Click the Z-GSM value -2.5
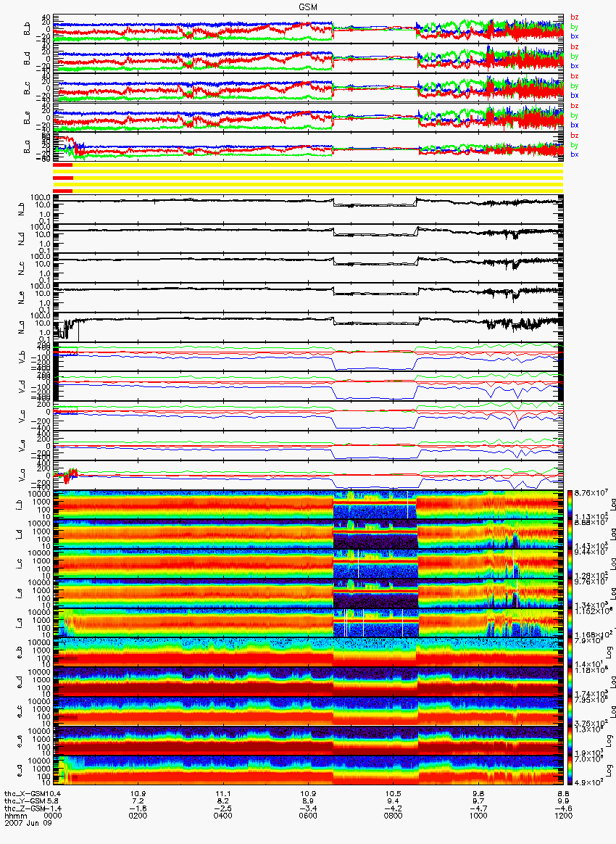Viewport: 616px width, 844px height. [222, 808]
